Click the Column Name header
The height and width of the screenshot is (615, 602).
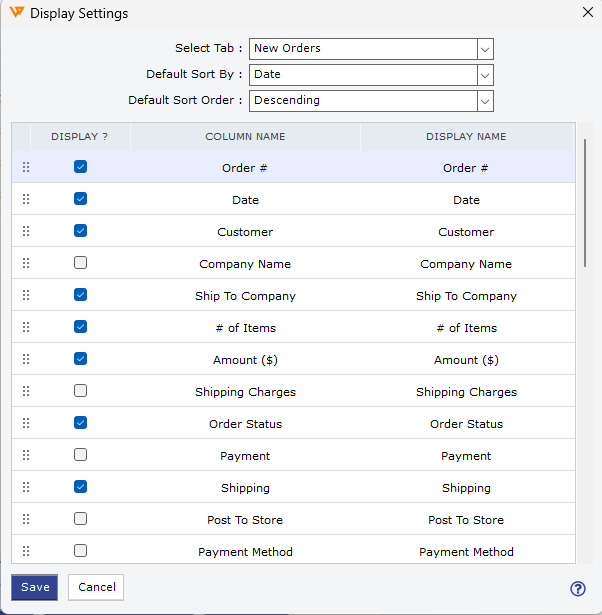coord(245,137)
